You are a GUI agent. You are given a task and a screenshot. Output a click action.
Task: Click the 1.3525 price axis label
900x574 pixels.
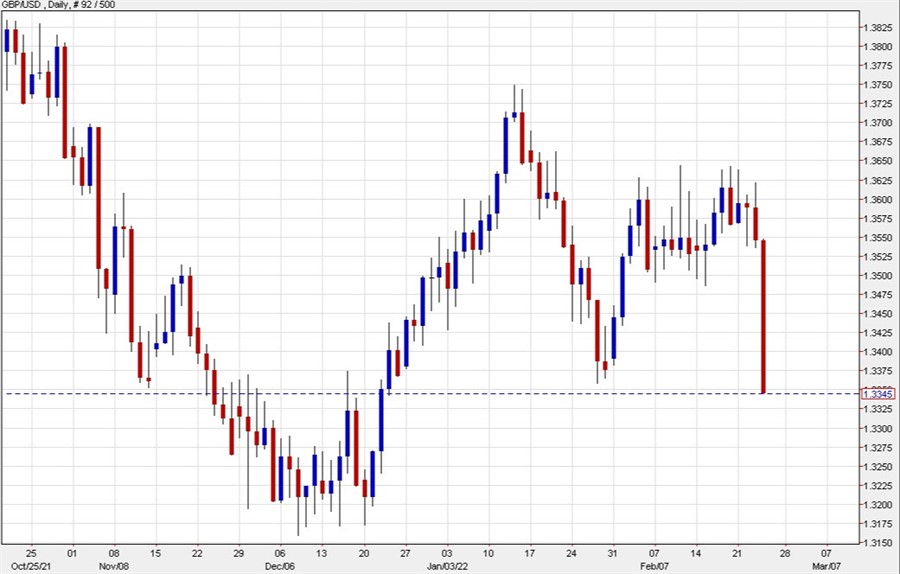coord(878,257)
